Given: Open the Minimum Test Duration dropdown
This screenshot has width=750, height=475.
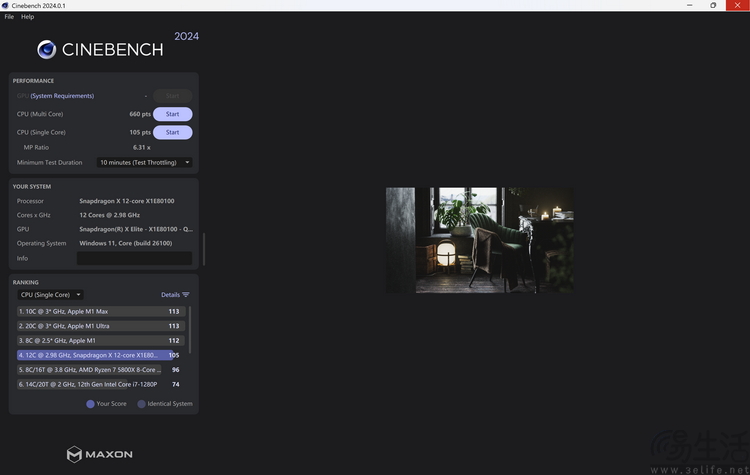Looking at the screenshot, I should click(x=144, y=162).
